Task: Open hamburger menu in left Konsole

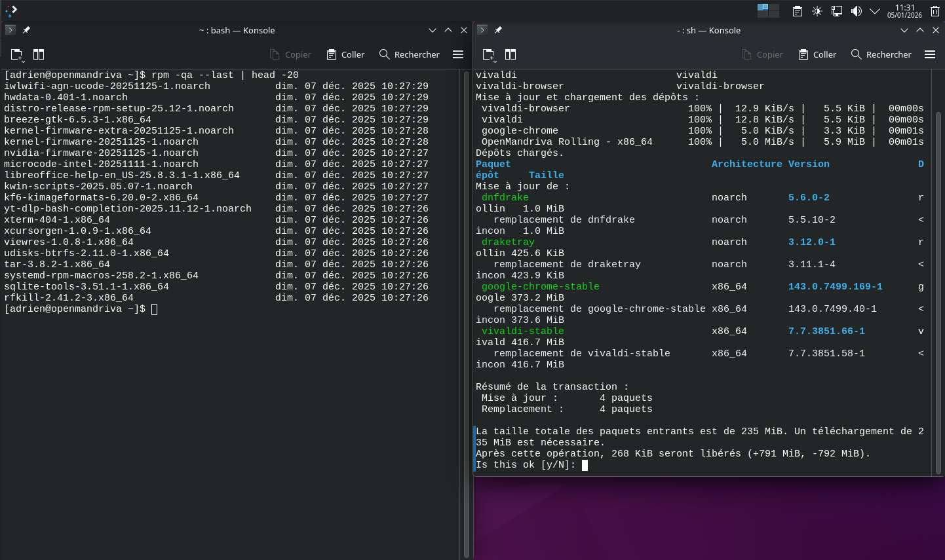Action: click(x=458, y=54)
